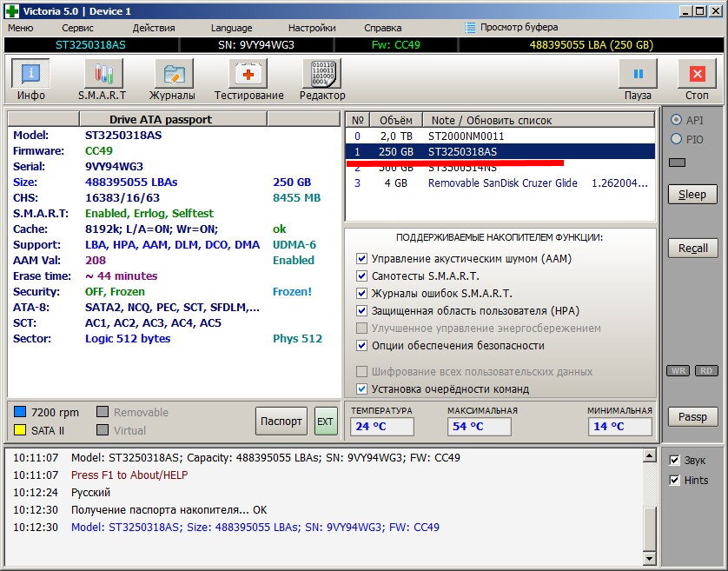728x571 pixels.
Task: Click the green EXT button
Action: (326, 421)
